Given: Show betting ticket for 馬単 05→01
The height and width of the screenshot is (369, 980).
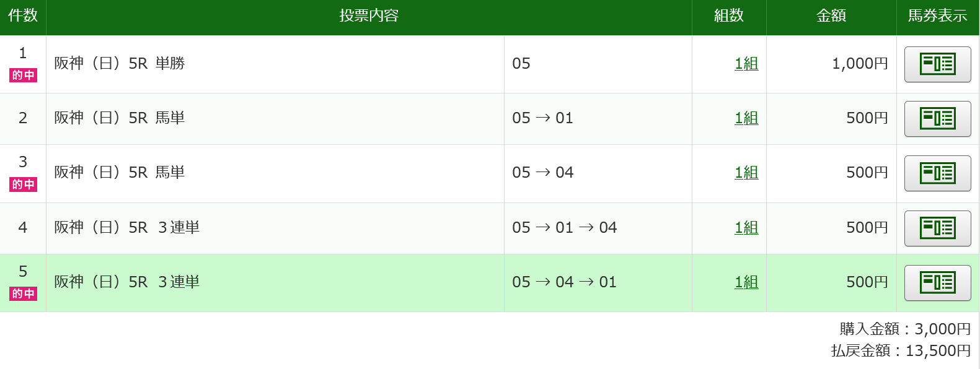Looking at the screenshot, I should click(x=937, y=119).
